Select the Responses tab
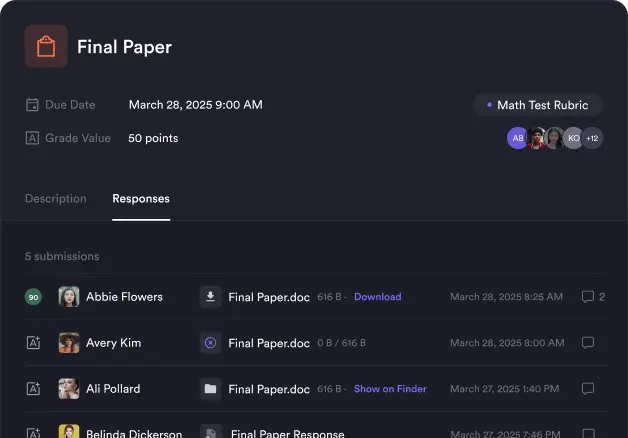Image resolution: width=628 pixels, height=438 pixels. [x=141, y=199]
